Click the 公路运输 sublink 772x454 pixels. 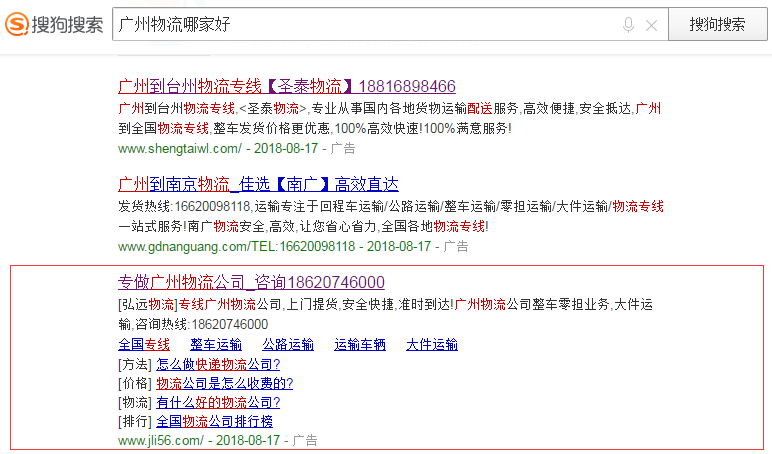288,344
